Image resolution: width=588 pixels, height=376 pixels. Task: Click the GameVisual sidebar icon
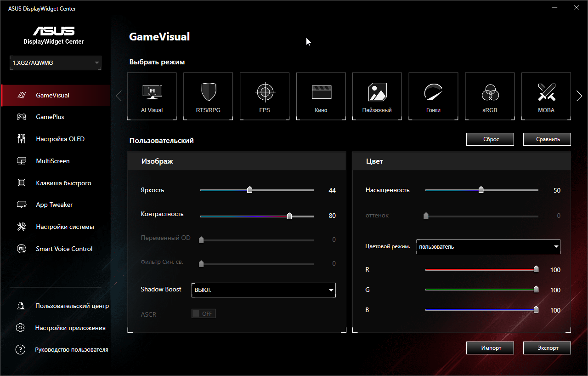pos(22,95)
